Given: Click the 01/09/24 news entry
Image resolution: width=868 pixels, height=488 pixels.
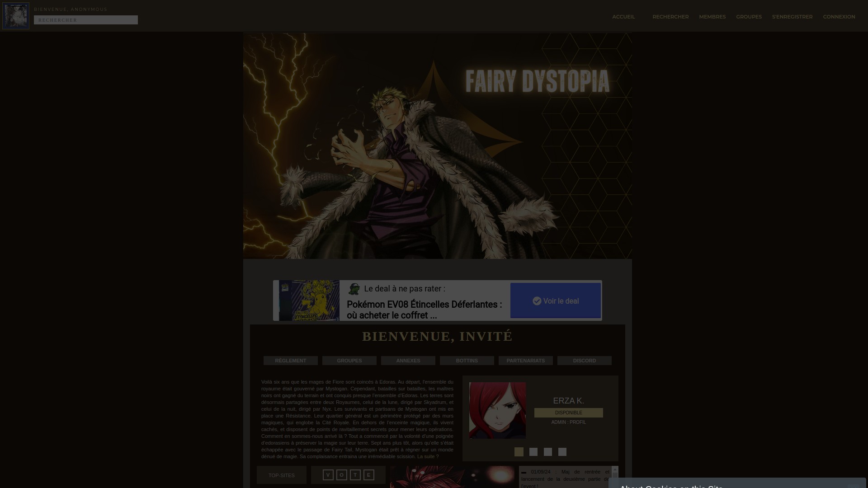Looking at the screenshot, I should tap(565, 479).
